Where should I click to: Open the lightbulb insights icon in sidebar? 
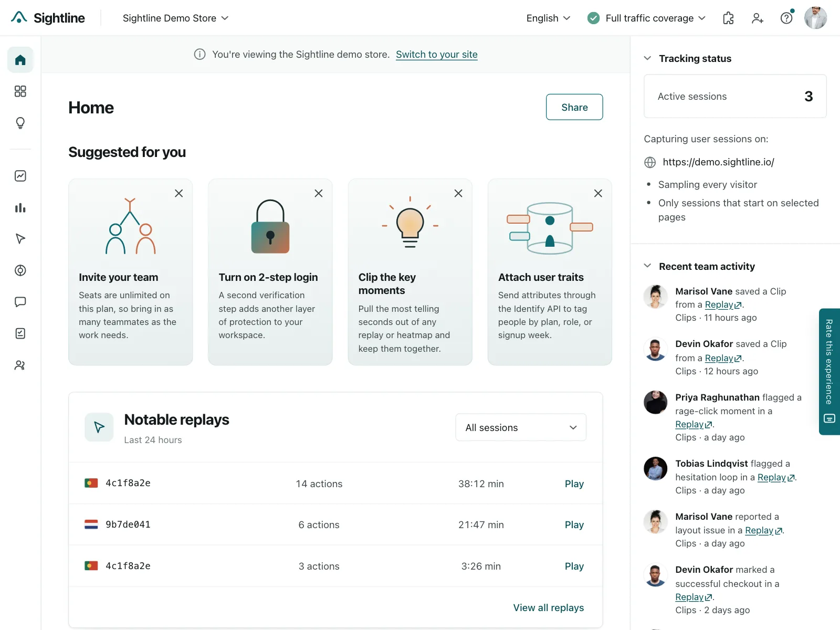20,123
